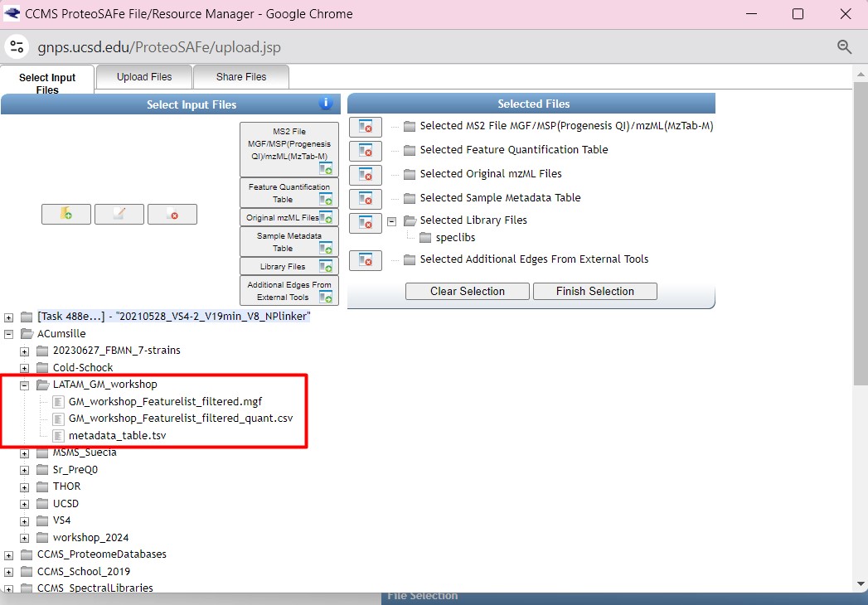Add selection as Feature Quantification Table
This screenshot has height=605, width=868.
pos(289,192)
